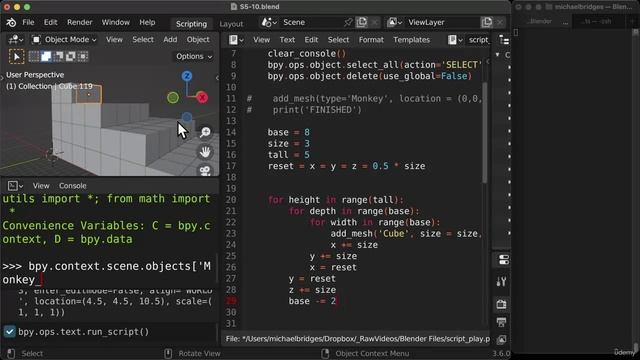Open the text editor Text menu
The width and height of the screenshot is (640, 360).
[x=287, y=40]
